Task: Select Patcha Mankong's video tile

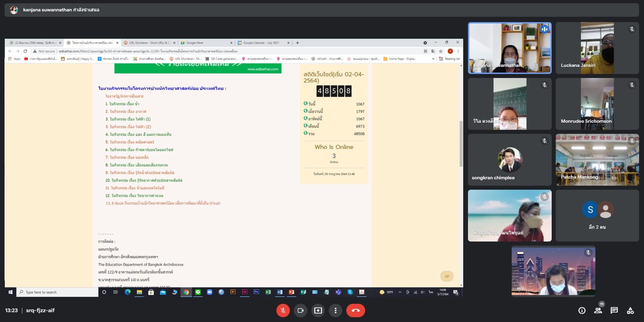Action: 597,160
